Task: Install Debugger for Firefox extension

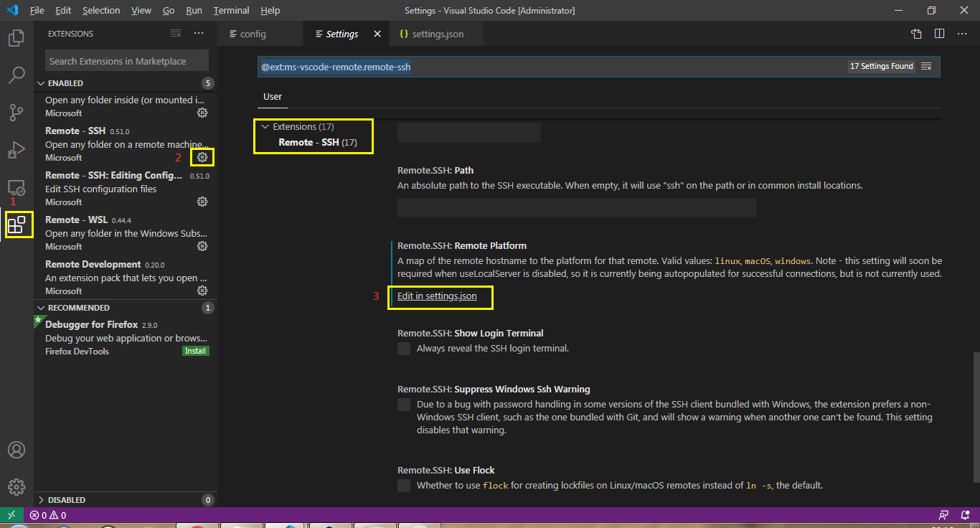Action: tap(195, 351)
